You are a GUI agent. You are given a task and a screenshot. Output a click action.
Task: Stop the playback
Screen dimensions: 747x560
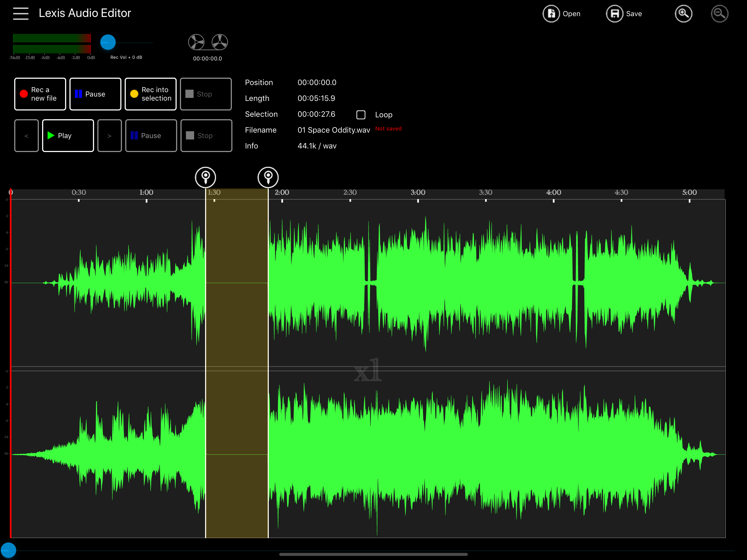(x=206, y=135)
